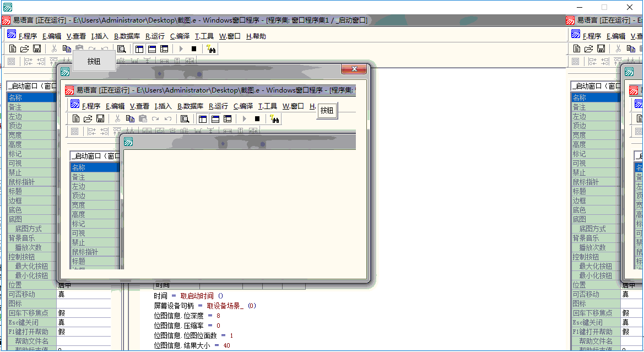Click the Cut scissors icon inside the nested window
Screen dimensions: 644x352
click(117, 118)
